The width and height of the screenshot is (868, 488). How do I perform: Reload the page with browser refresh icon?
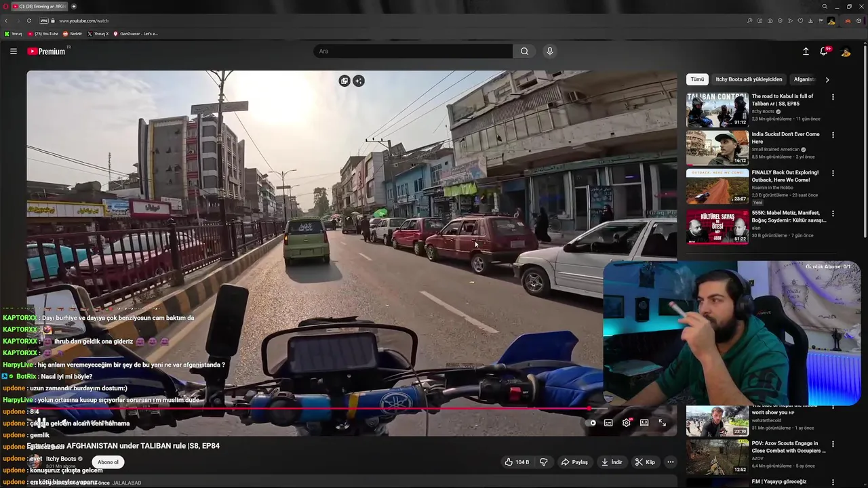tap(29, 20)
